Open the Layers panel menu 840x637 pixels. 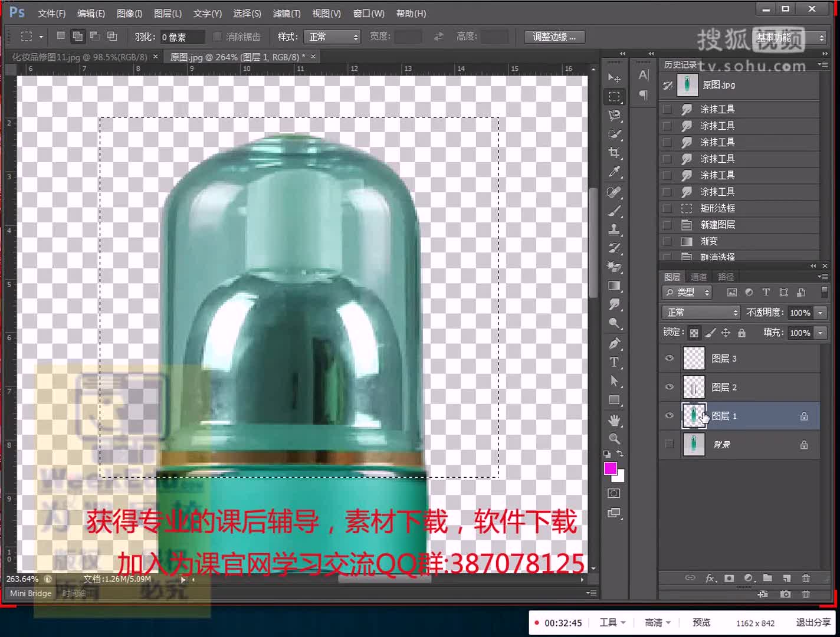[823, 277]
